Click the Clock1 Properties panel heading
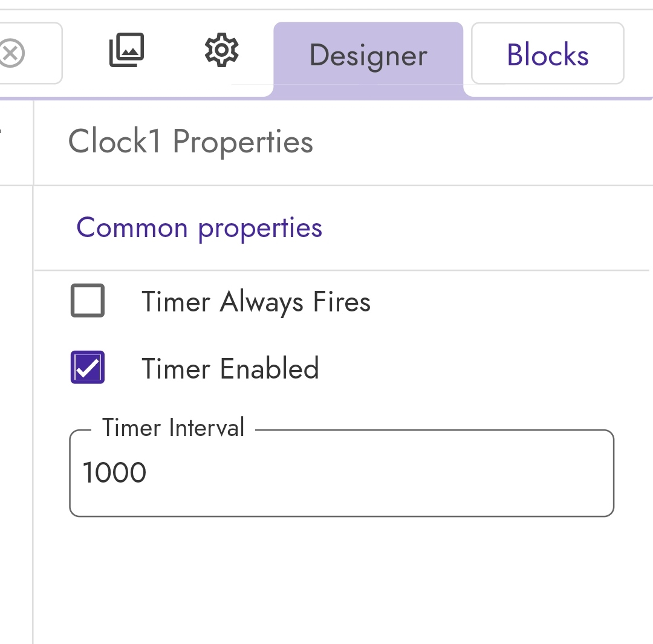 [x=190, y=142]
